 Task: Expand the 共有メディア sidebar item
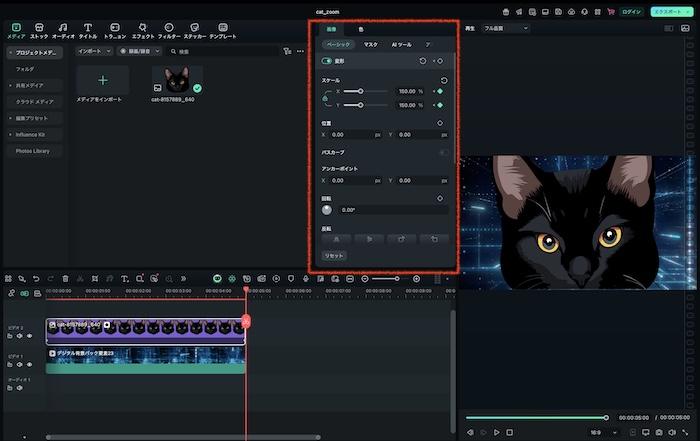[35, 86]
